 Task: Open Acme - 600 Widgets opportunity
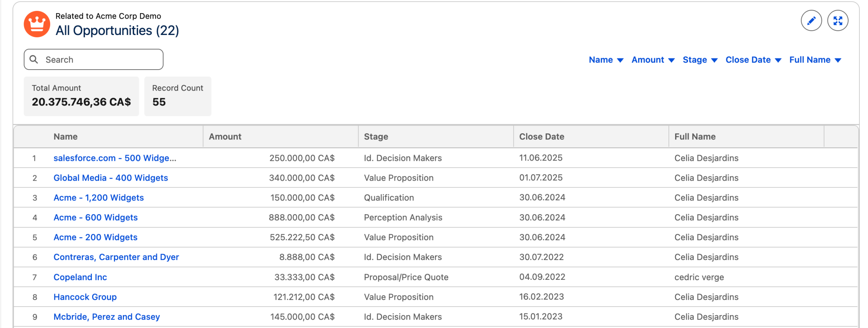96,218
